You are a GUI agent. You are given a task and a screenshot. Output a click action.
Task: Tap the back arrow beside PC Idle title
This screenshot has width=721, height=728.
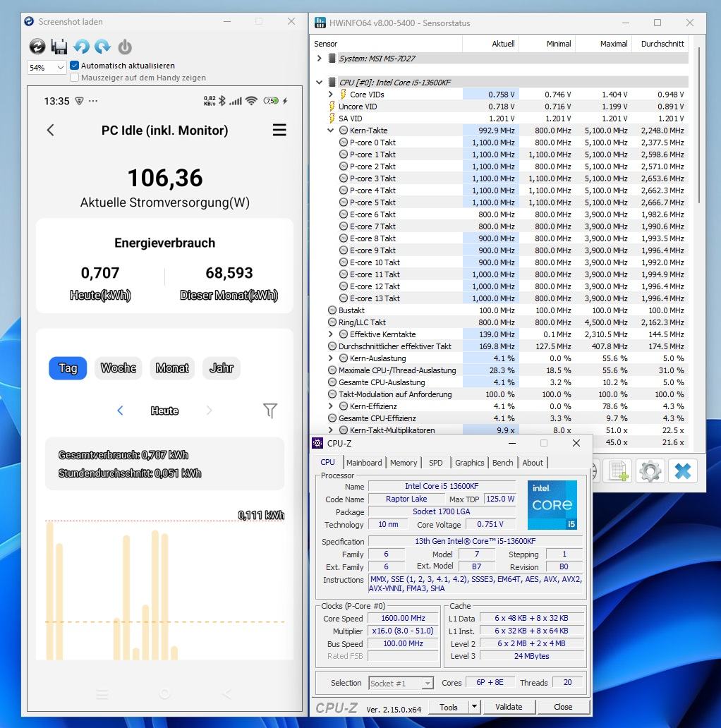(x=51, y=131)
